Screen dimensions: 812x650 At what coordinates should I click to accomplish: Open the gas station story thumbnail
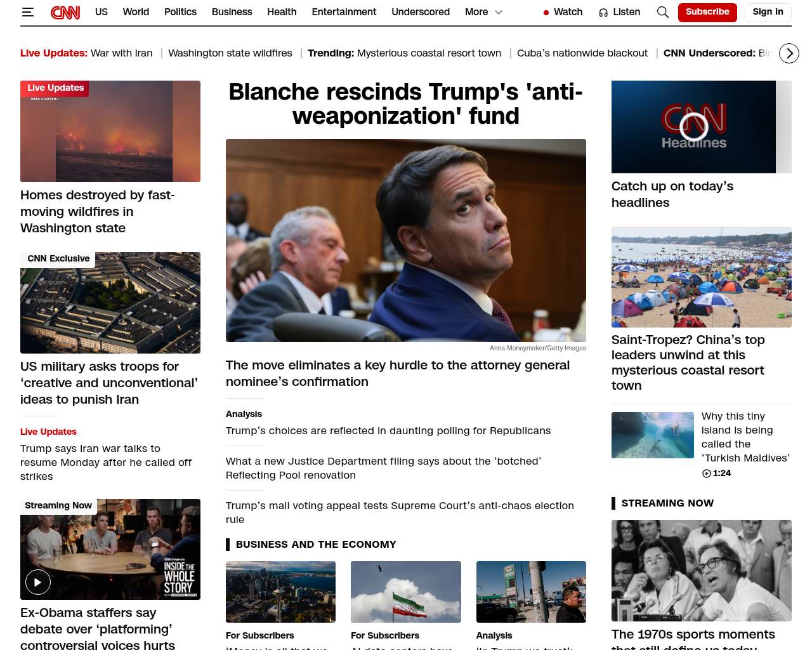click(531, 592)
